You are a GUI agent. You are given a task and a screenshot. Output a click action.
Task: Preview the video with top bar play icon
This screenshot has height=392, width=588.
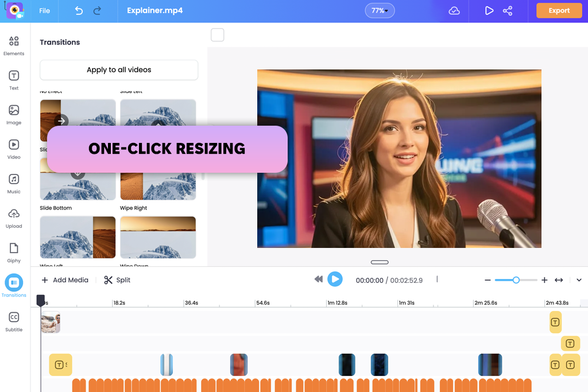(x=489, y=10)
